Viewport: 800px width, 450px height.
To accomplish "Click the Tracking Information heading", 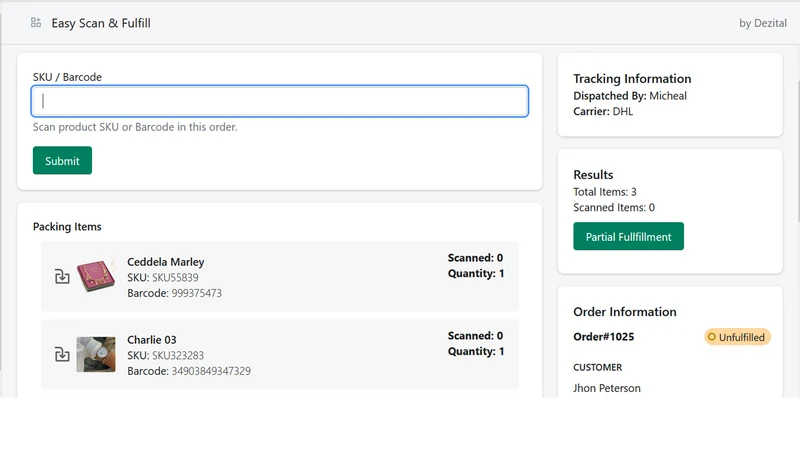I will point(632,79).
